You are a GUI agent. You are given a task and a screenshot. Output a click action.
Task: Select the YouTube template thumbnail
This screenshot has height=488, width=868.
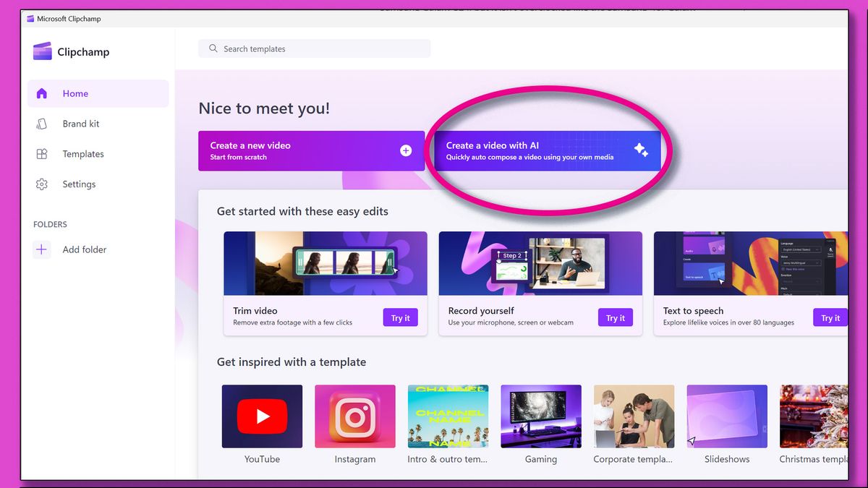(262, 416)
